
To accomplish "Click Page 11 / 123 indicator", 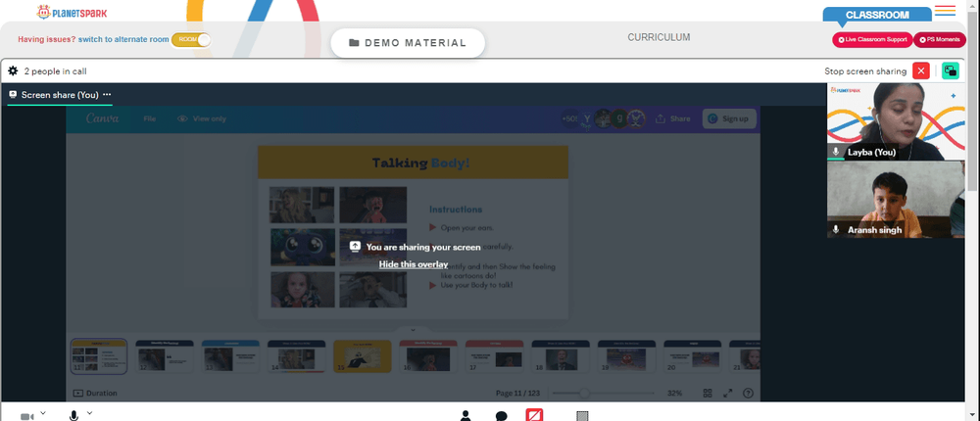I will tap(518, 394).
